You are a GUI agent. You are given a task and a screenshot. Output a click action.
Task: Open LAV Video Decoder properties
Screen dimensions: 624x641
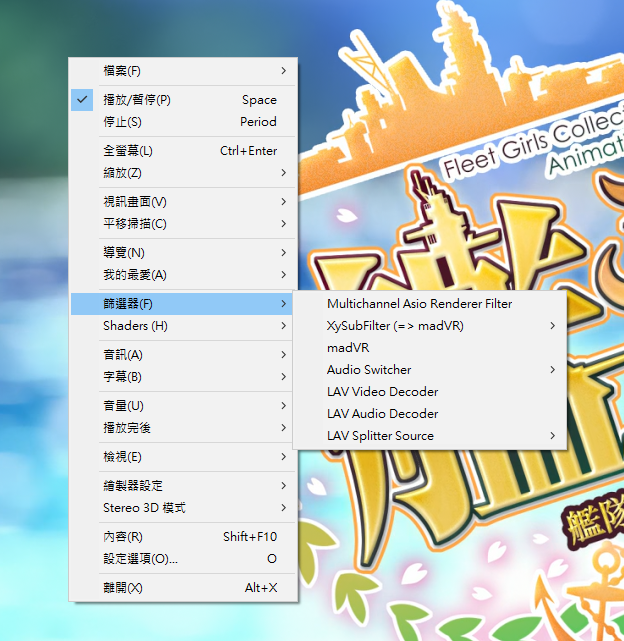click(x=430, y=392)
